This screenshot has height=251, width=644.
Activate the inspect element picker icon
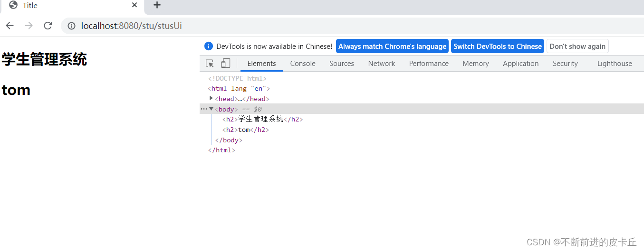pyautogui.click(x=210, y=64)
